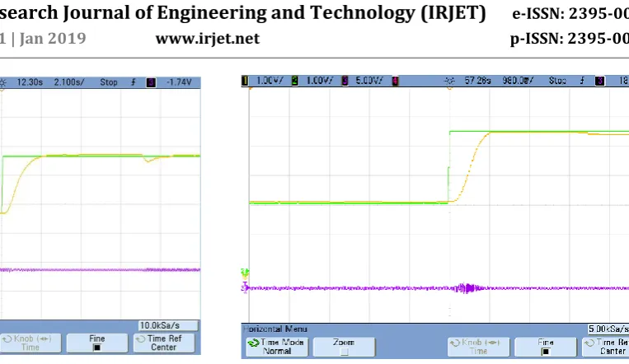Open Time Mode Normal softkey
This screenshot has width=629, height=364.
click(x=277, y=347)
